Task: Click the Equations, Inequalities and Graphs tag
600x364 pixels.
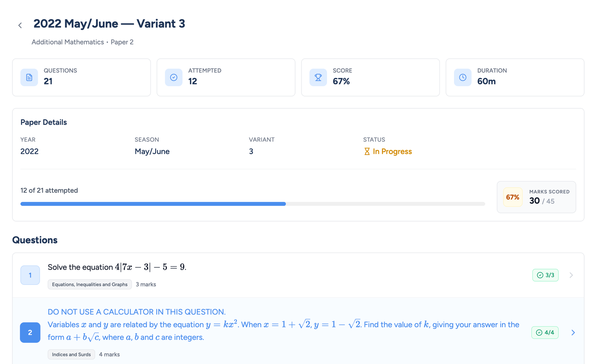Action: (90, 285)
